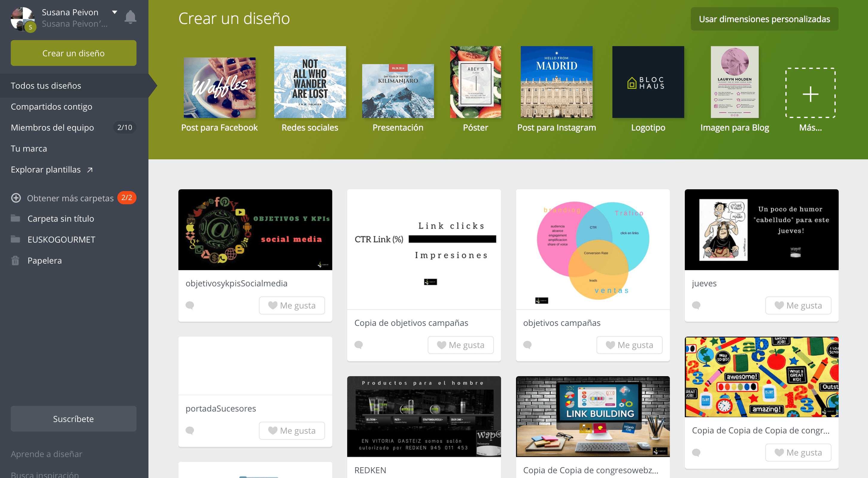Click Todos tus diseños menu item
868x478 pixels.
46,85
